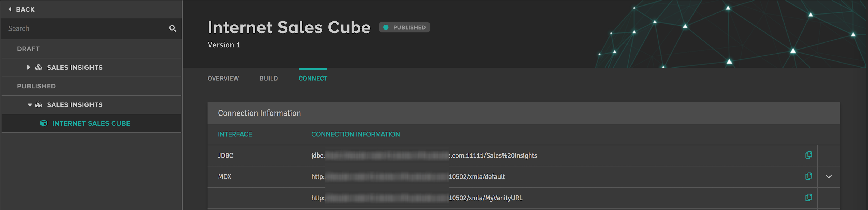Click the Interface column header
This screenshot has width=868, height=210.
(x=235, y=134)
